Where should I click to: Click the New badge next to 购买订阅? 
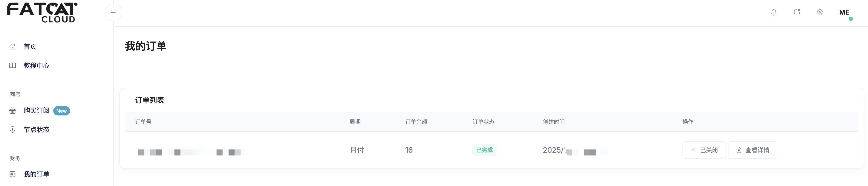(61, 111)
